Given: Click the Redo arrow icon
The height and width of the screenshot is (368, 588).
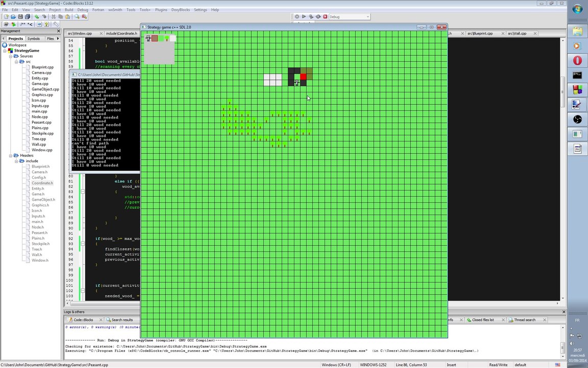Looking at the screenshot, I should pos(44,16).
